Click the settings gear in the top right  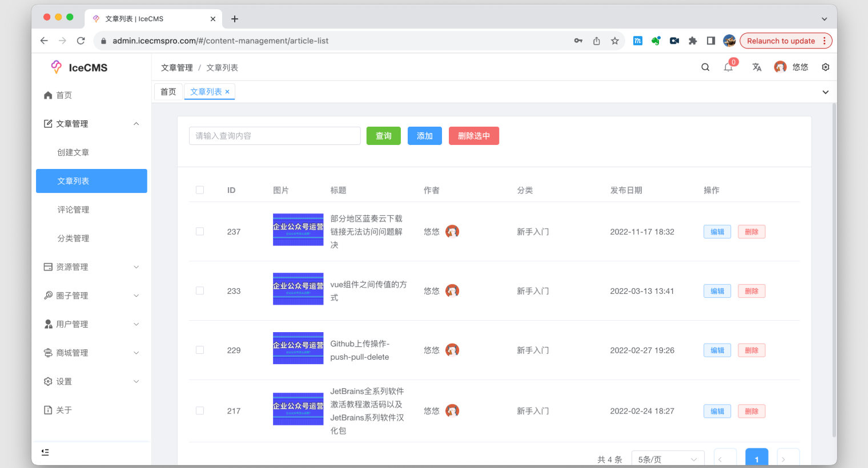pos(825,67)
